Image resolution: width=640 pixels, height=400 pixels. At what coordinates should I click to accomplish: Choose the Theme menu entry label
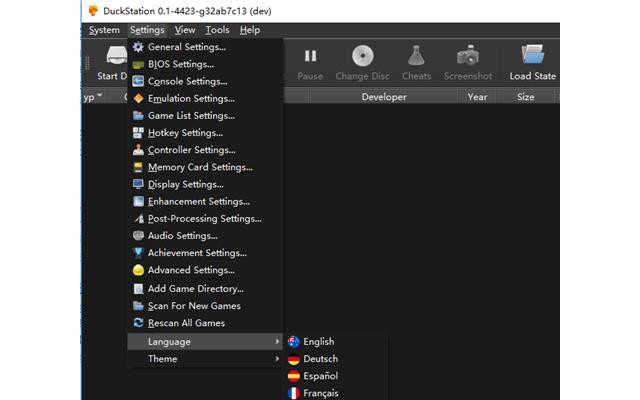point(162,359)
